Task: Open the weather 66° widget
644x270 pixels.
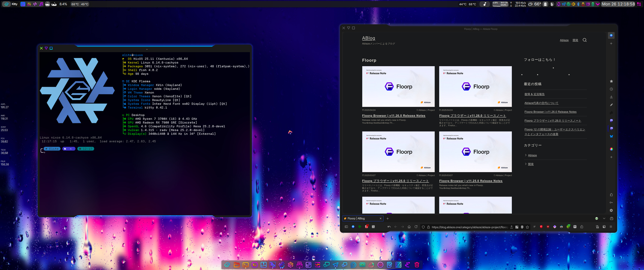Action: [x=534, y=4]
